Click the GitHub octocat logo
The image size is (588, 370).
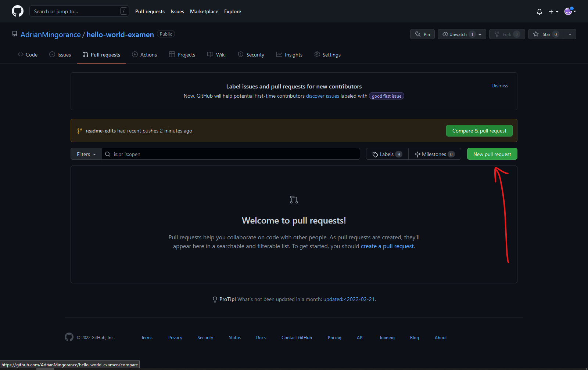tap(17, 11)
